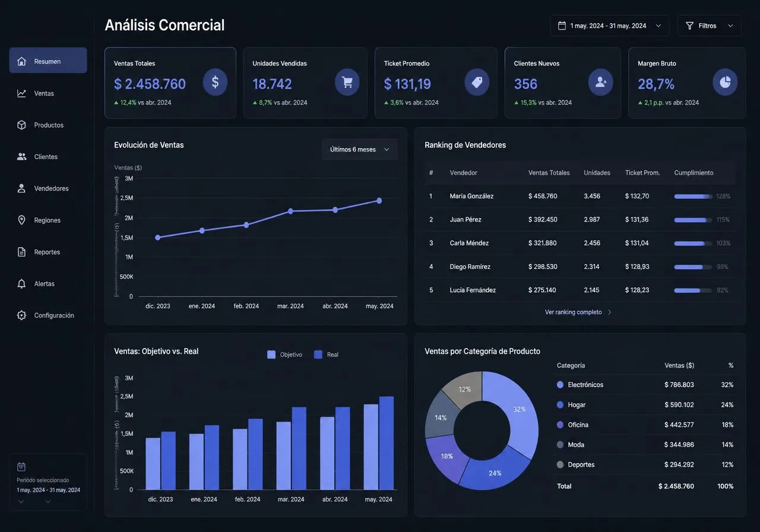The height and width of the screenshot is (532, 760).
Task: Open the Últimos 6 meses period dropdown
Action: pyautogui.click(x=360, y=150)
